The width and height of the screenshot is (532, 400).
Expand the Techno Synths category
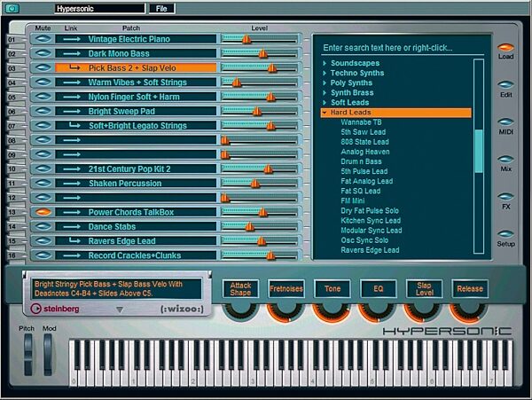(x=325, y=73)
